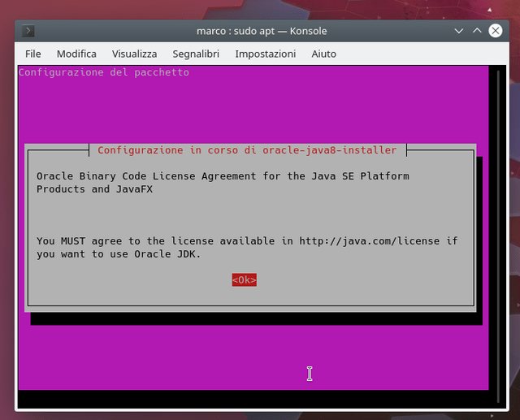Open the Segnalibri menu
This screenshot has width=520, height=420.
(x=196, y=54)
